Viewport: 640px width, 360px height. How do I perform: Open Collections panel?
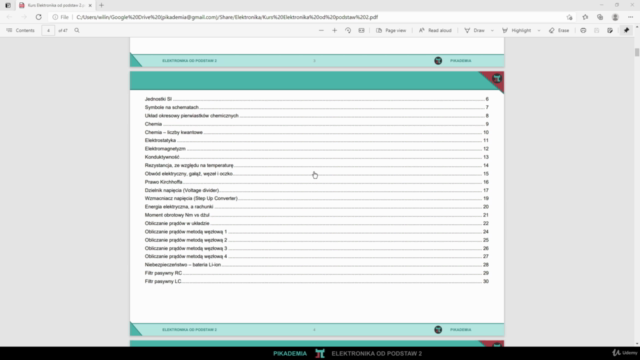[600, 17]
